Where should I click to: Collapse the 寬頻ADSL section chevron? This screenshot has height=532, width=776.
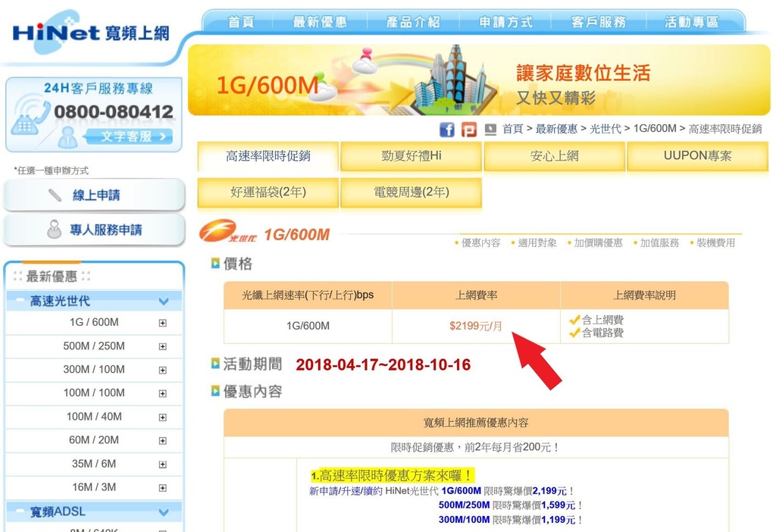pos(164,512)
